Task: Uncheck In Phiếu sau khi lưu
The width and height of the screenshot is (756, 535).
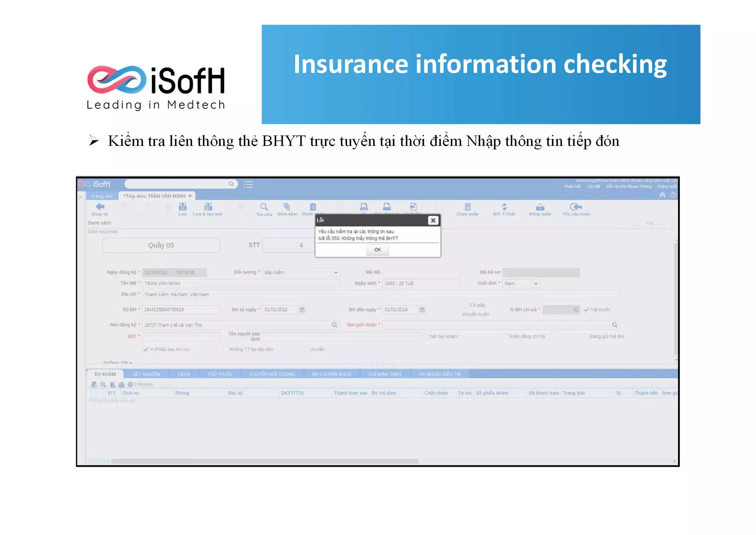Action: (x=146, y=349)
